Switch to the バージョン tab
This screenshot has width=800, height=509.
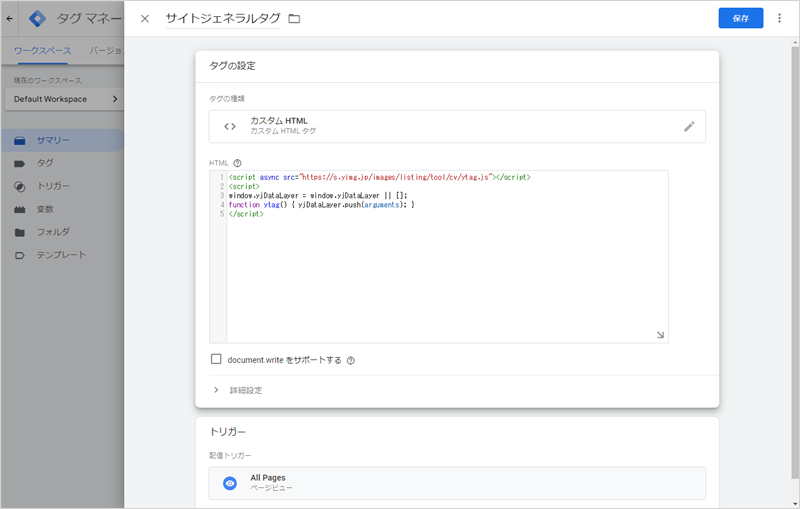tap(106, 50)
